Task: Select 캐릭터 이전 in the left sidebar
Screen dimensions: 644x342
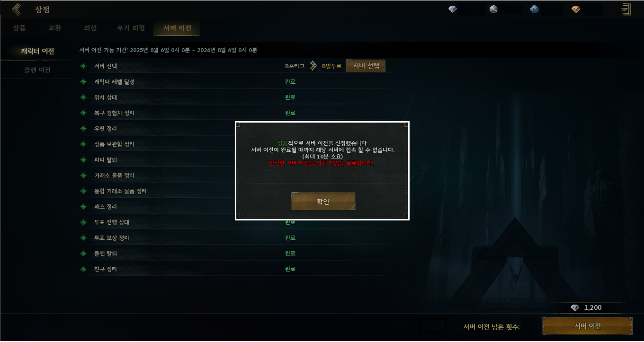Action: pyautogui.click(x=37, y=52)
